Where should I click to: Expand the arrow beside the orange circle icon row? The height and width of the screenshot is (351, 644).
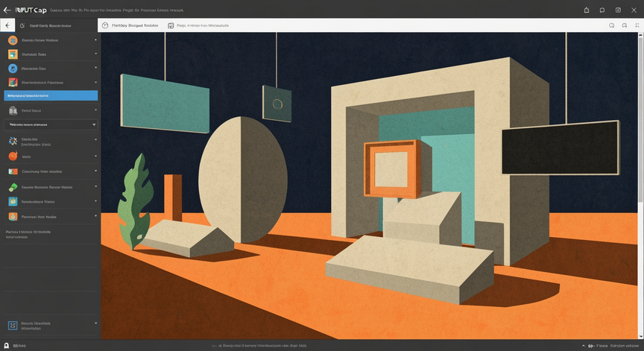[x=95, y=39]
